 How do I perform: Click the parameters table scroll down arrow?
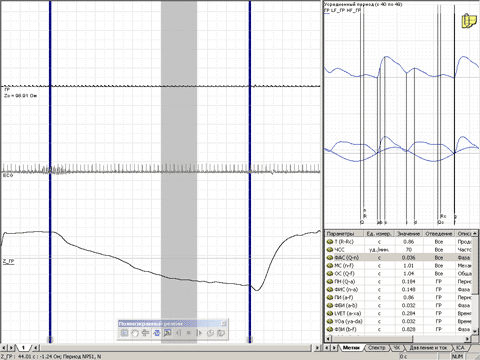(x=475, y=330)
